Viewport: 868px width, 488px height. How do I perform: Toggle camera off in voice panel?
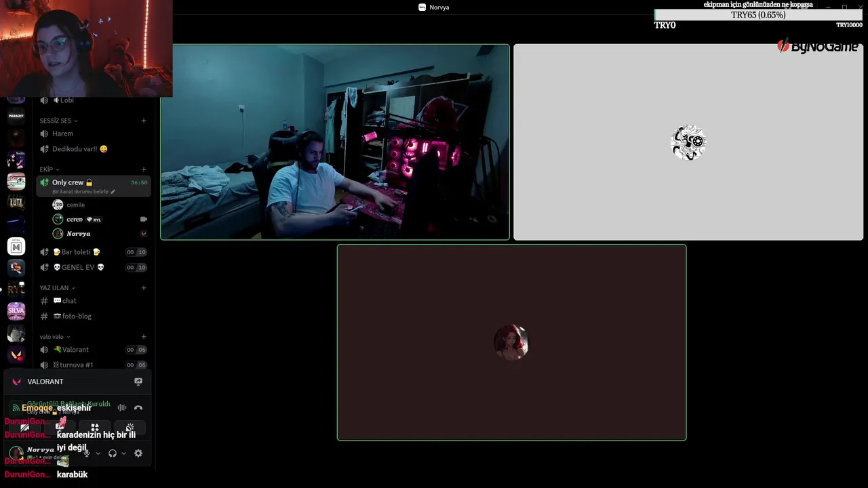point(25,428)
